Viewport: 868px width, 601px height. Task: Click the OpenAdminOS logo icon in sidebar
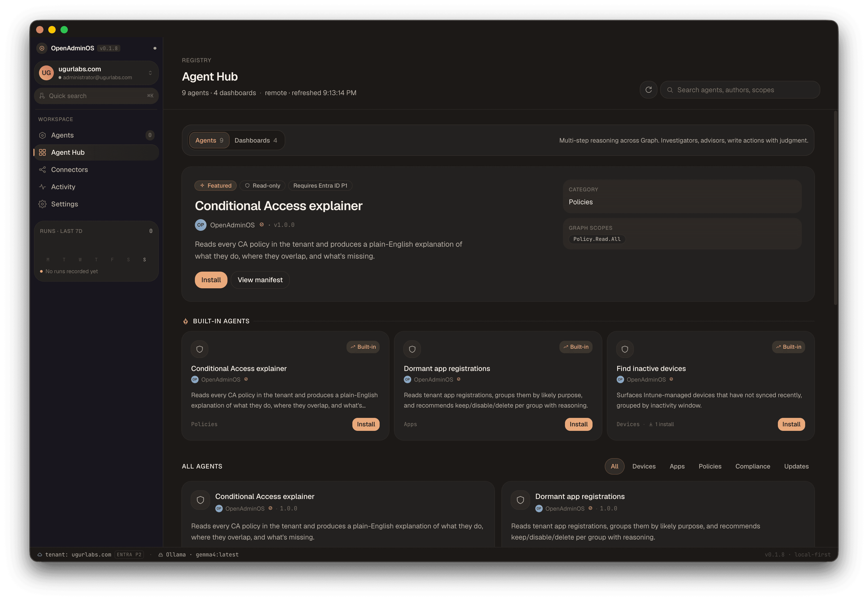tap(42, 48)
